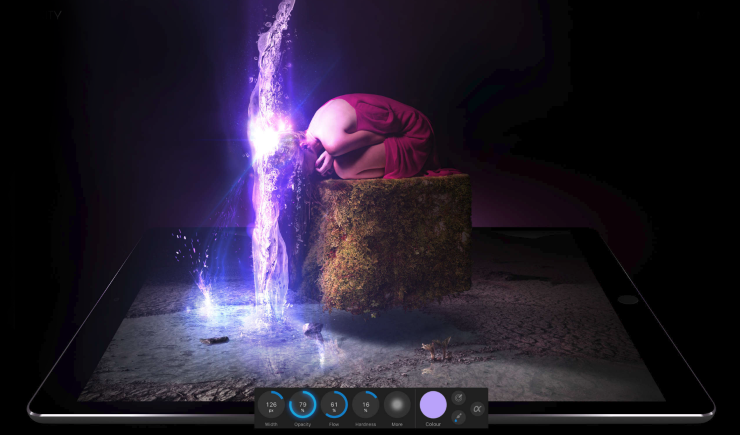Toggle the alpha protect icon

pyautogui.click(x=477, y=409)
